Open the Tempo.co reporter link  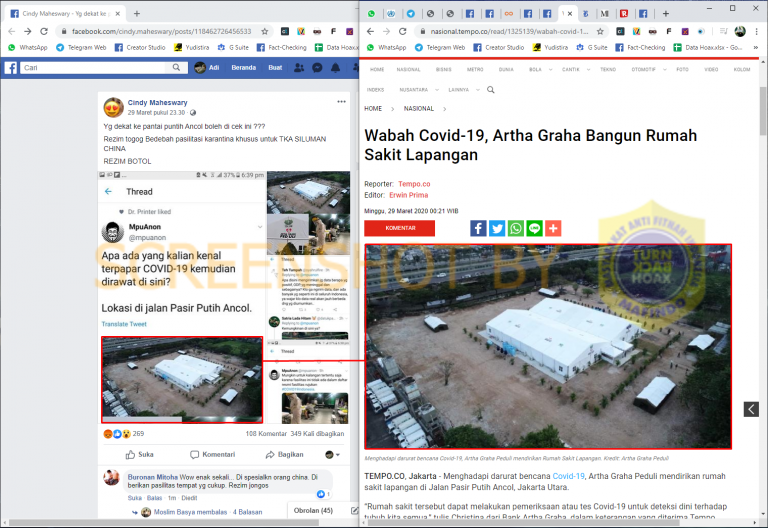pos(414,184)
